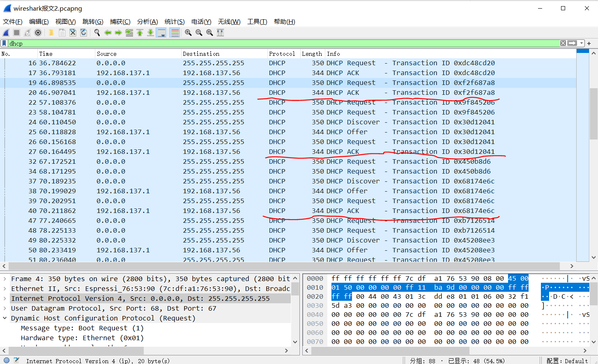This screenshot has height=364, width=598.
Task: Click the zoom out magnifier icon
Action: click(199, 33)
